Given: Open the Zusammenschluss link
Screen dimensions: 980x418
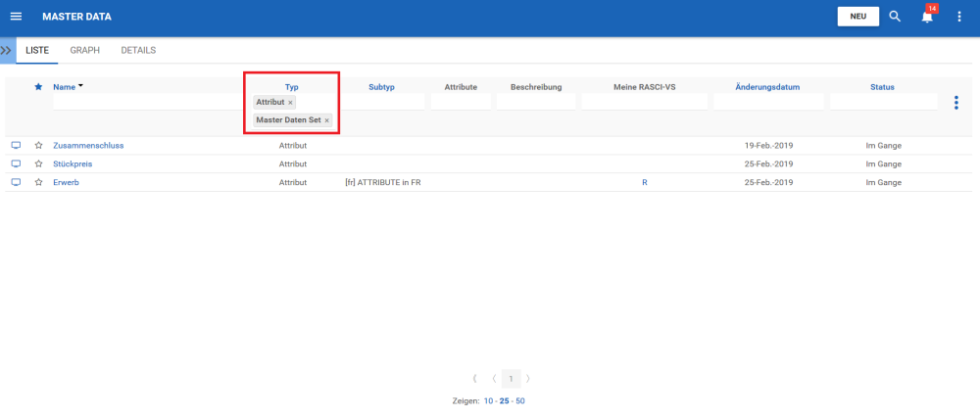Looking at the screenshot, I should [x=88, y=145].
